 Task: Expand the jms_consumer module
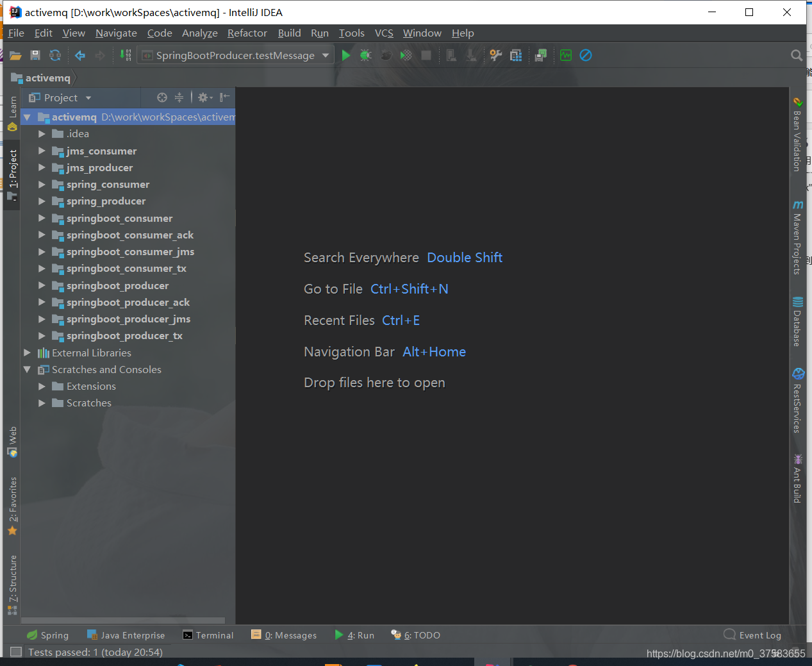pos(42,151)
